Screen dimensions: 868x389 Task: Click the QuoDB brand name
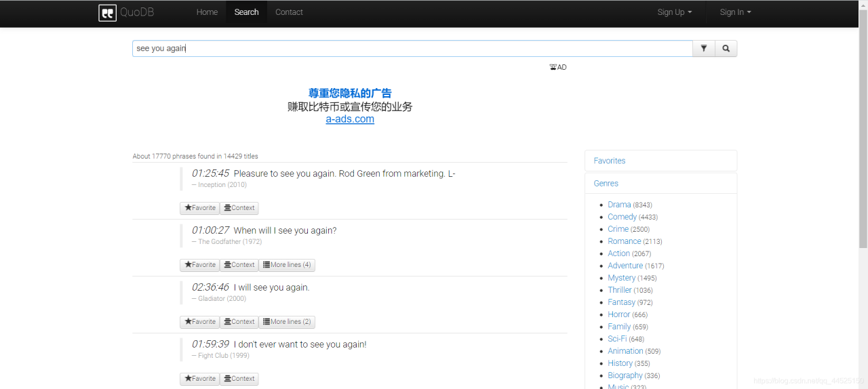pos(137,12)
